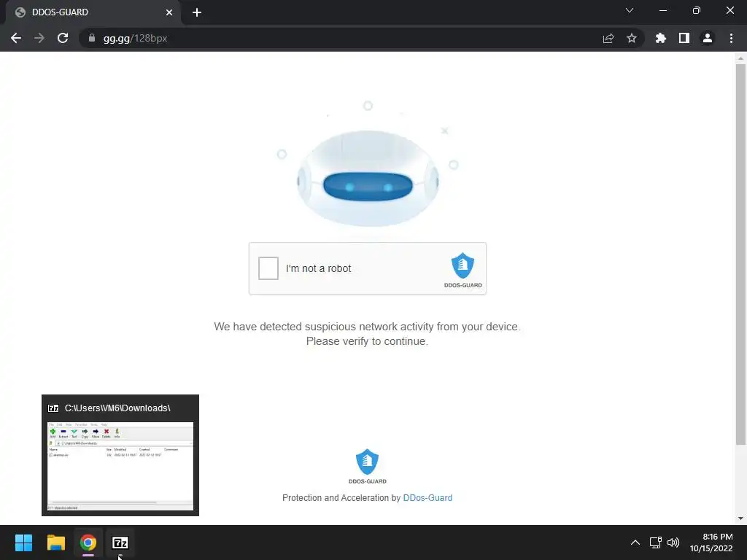Launch File Explorer from the taskbar
Viewport: 747px width, 560px height.
55,542
